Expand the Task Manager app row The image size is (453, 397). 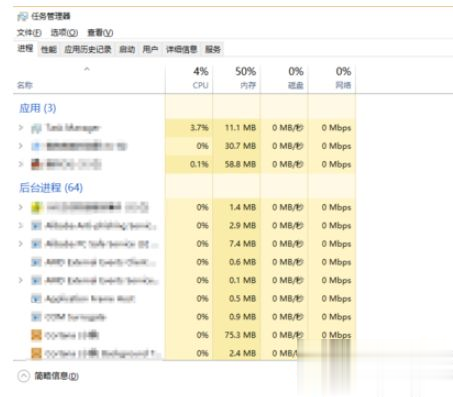click(21, 128)
